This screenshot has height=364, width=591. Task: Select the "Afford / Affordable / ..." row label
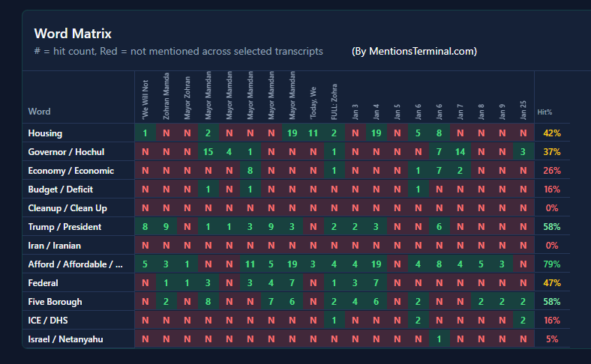[76, 264]
